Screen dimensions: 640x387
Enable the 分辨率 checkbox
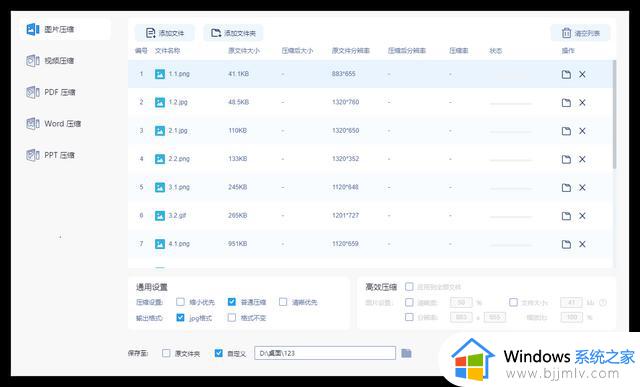click(409, 317)
